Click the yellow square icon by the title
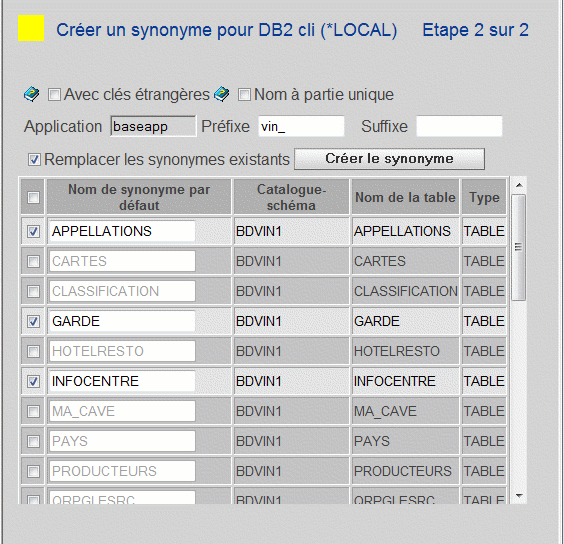The height and width of the screenshot is (544, 564). (x=31, y=28)
